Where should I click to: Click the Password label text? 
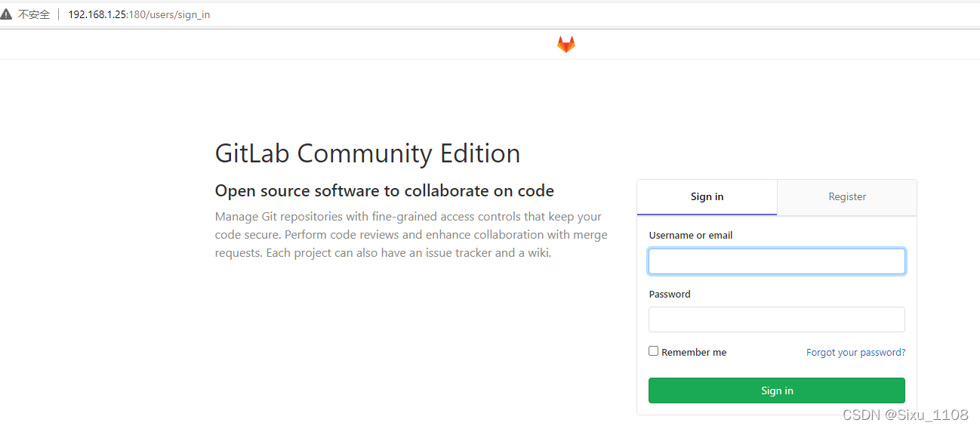click(x=670, y=295)
